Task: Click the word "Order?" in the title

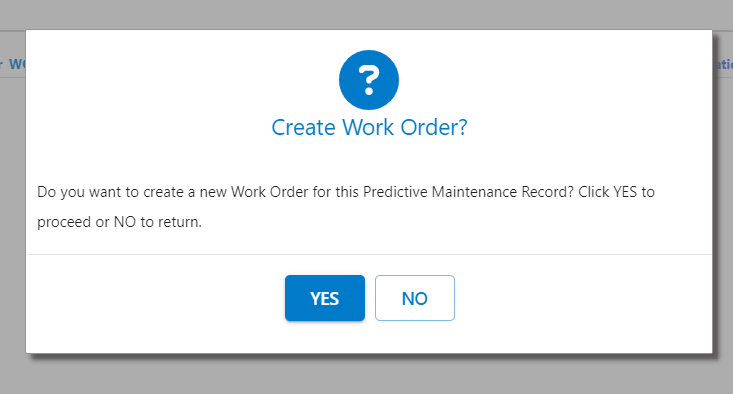Action: pyautogui.click(x=434, y=128)
